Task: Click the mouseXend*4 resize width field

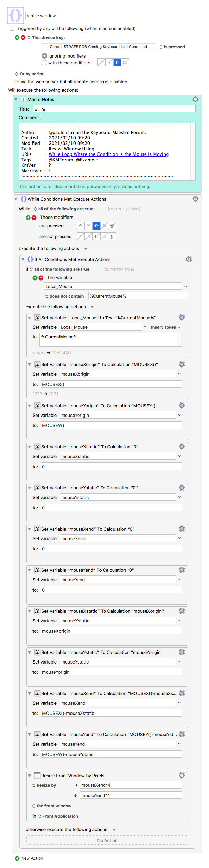Action: (x=131, y=785)
